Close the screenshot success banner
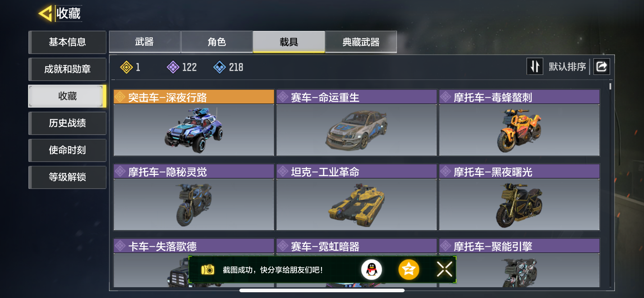 (x=445, y=269)
